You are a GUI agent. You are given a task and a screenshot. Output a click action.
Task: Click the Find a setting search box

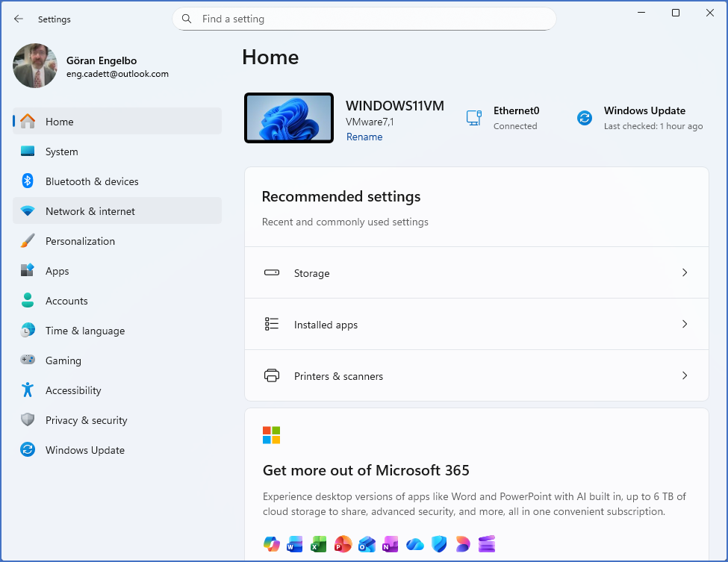click(x=364, y=19)
